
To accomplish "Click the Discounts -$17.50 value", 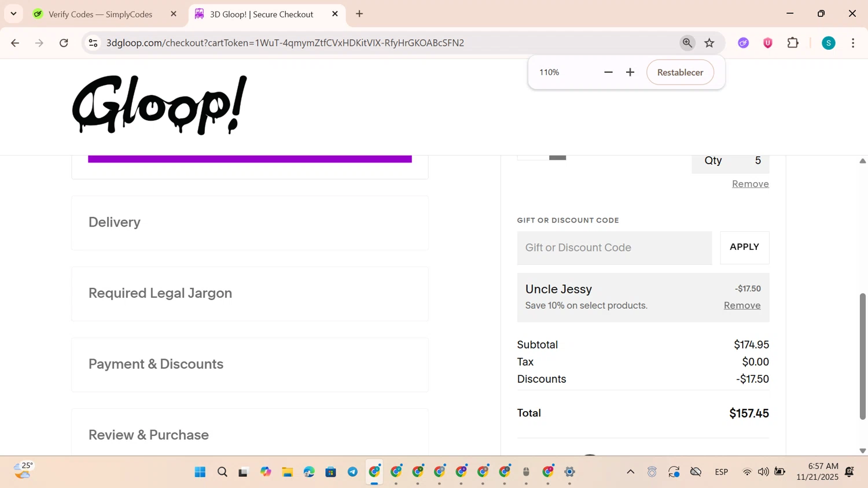I will 752,379.
